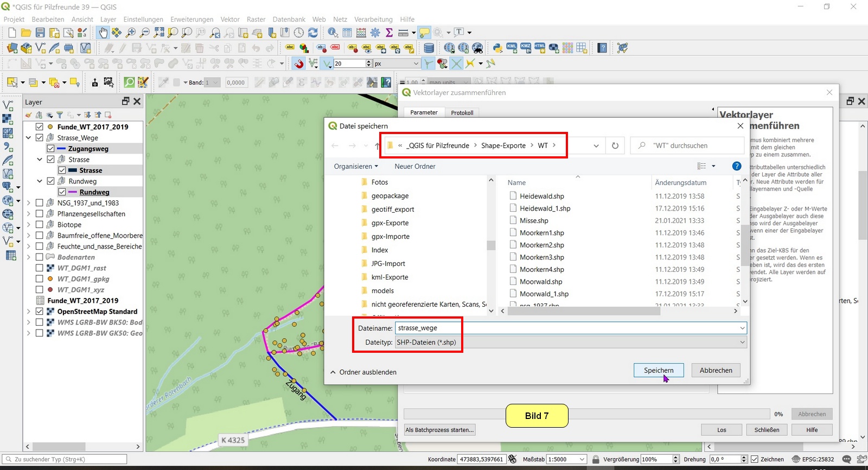The width and height of the screenshot is (868, 470).
Task: Select the Pan Map hand tool
Action: click(103, 33)
